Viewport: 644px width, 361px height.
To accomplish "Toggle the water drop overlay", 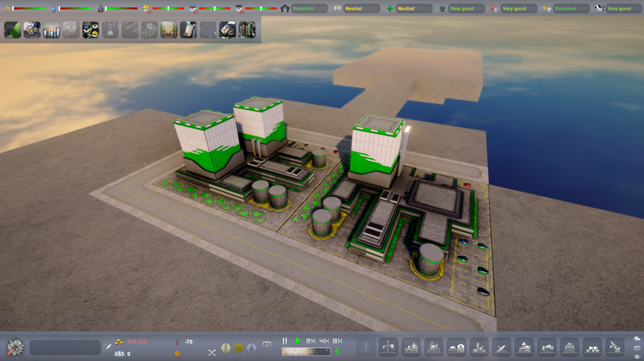I will 251,348.
